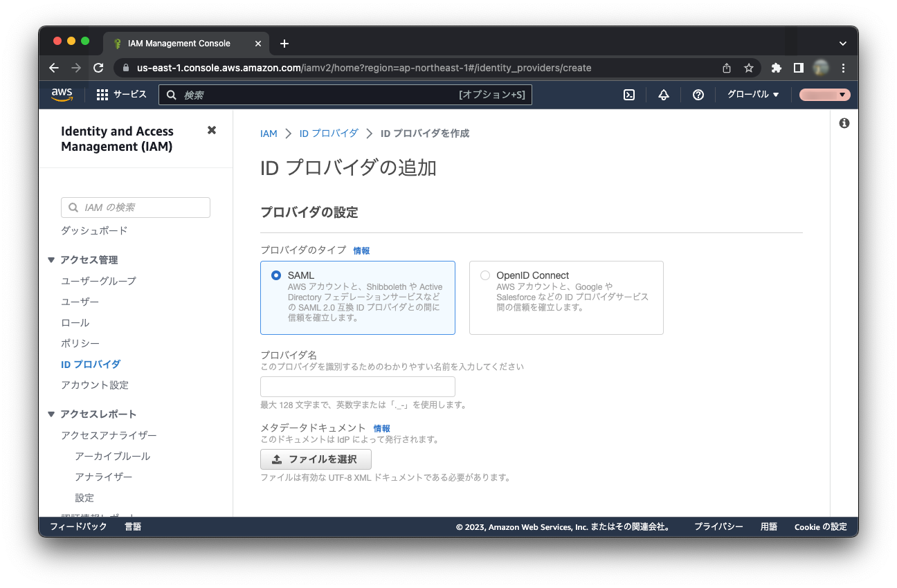897x588 pixels.
Task: Open ポリシー in the sidebar
Action: 80,343
